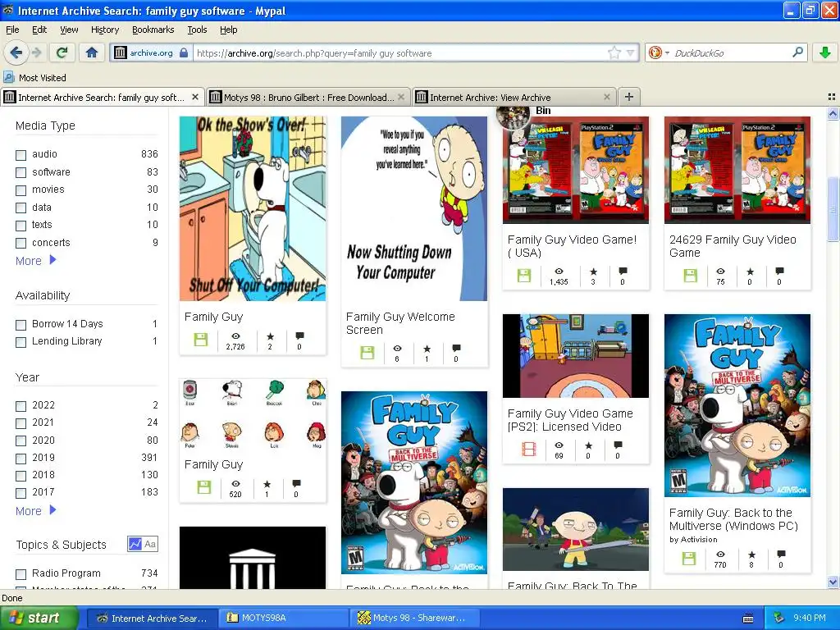This screenshot has height=630, width=840.
Task: Click the reviews comment icon on 24629 Family Guy Video Game
Action: tap(779, 271)
